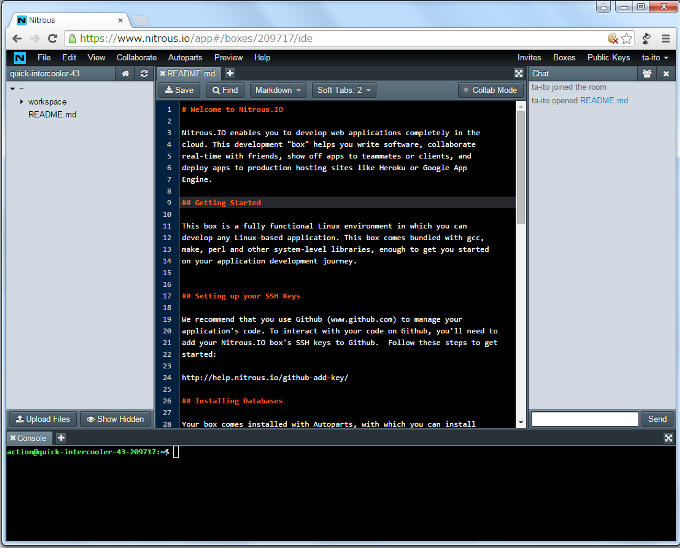The height and width of the screenshot is (548, 680).
Task: Click the '## Setting up your SSH Keys' line
Action: pos(241,296)
